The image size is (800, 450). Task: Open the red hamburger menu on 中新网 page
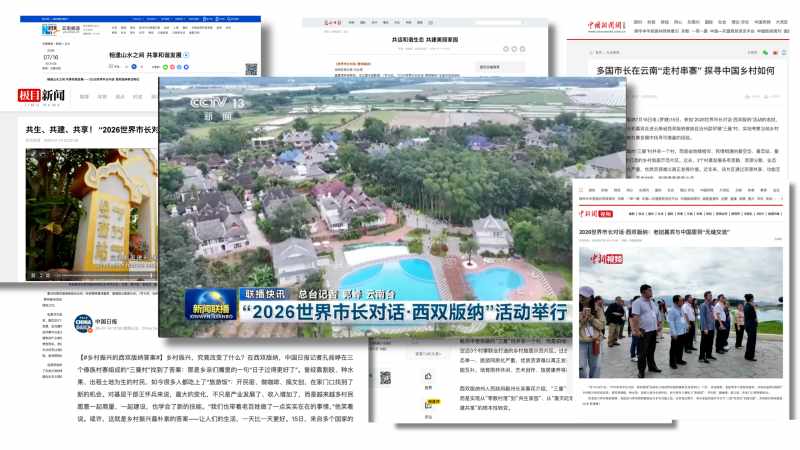pos(581,190)
